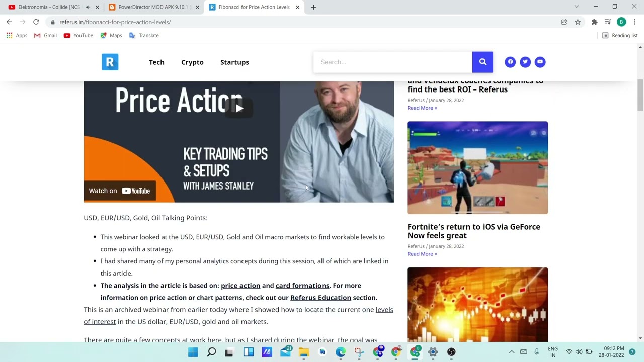This screenshot has height=362, width=644.
Task: Open the YouTube social icon in header
Action: 540,62
